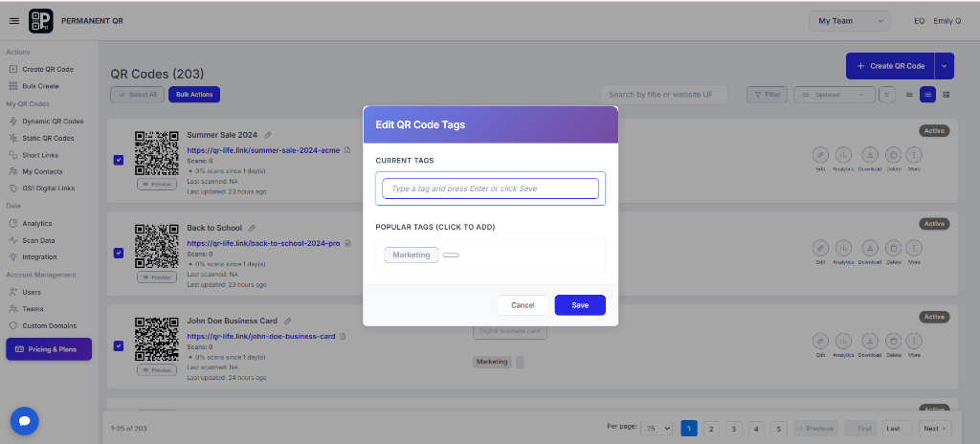Go to page 2 of results
Image resolution: width=980 pixels, height=444 pixels.
point(711,429)
